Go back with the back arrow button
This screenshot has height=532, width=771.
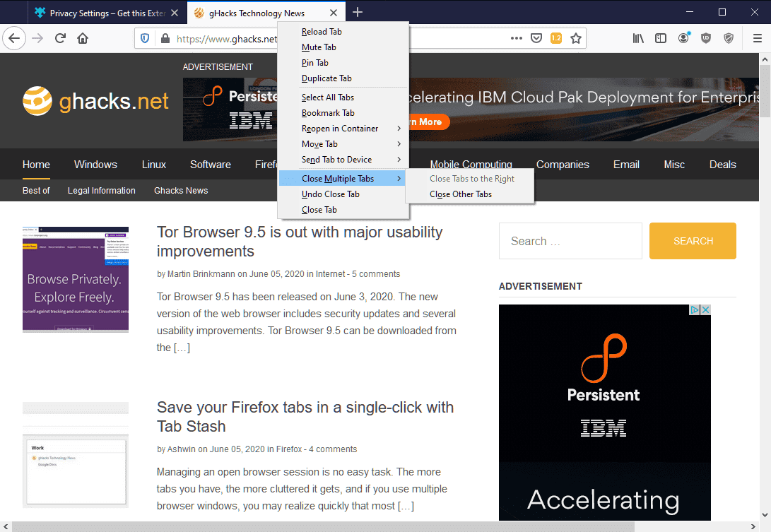[x=14, y=38]
